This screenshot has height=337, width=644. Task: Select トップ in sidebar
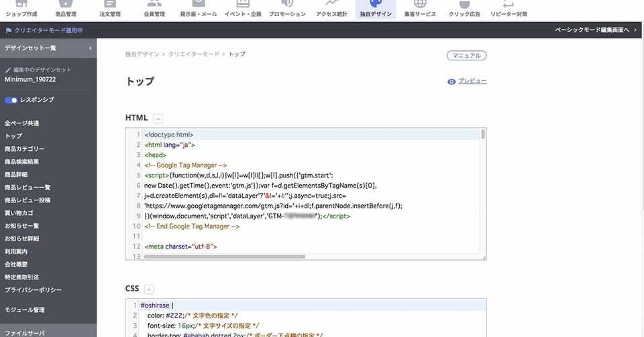click(13, 136)
